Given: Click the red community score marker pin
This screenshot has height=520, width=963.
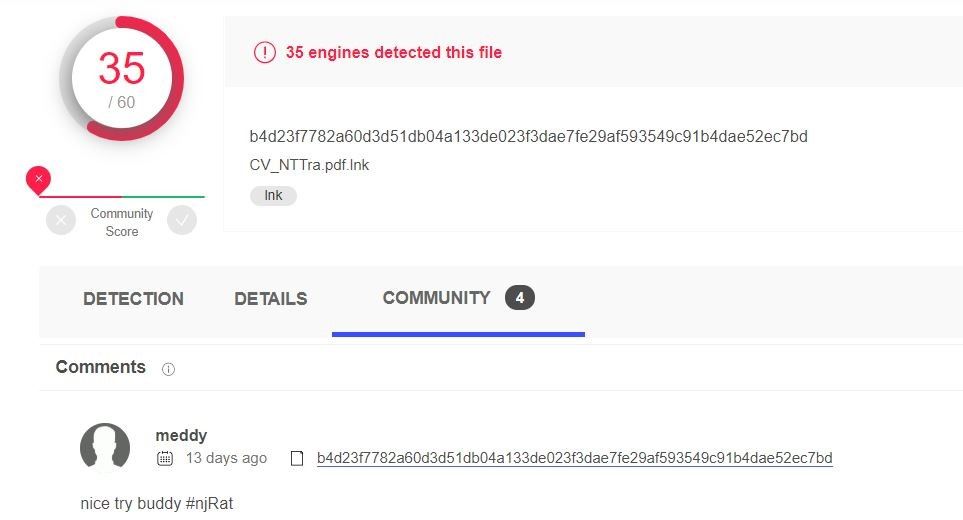Looking at the screenshot, I should 38,179.
